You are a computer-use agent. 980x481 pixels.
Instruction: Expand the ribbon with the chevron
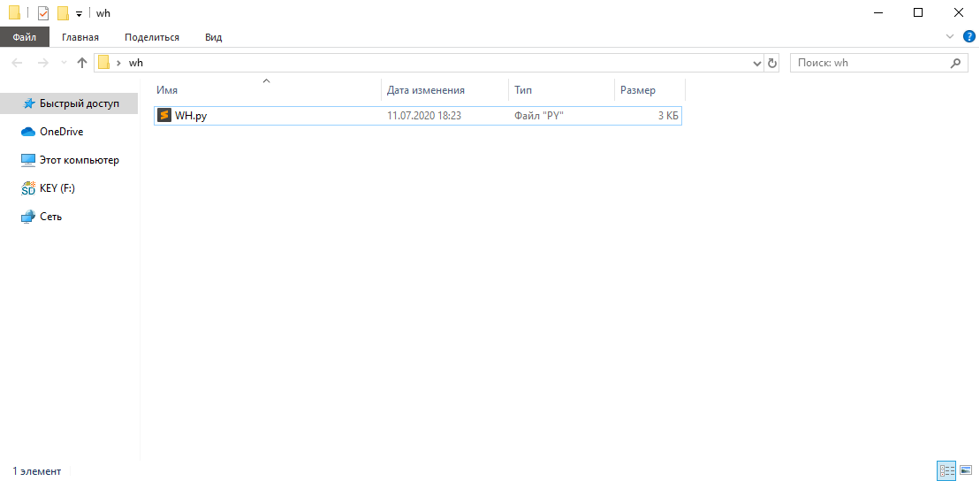950,37
